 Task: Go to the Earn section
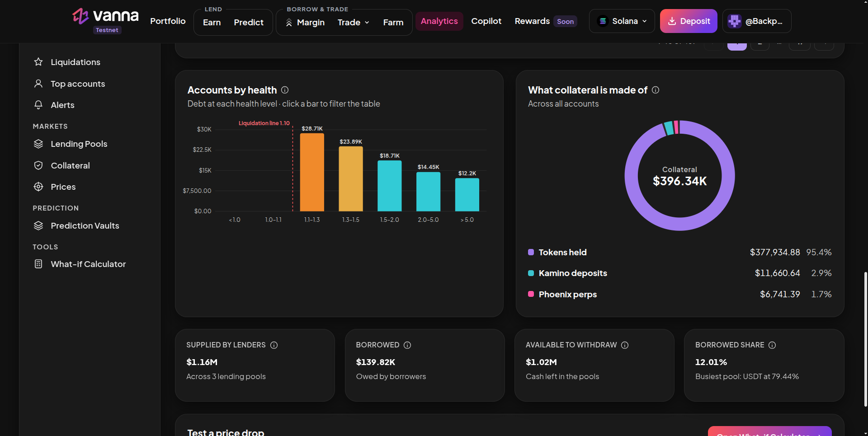(212, 23)
